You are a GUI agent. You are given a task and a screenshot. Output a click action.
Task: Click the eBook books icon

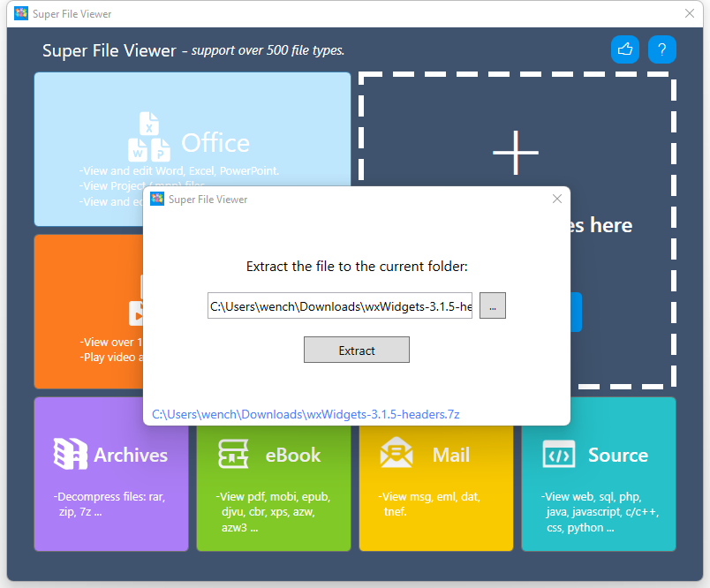tap(233, 455)
